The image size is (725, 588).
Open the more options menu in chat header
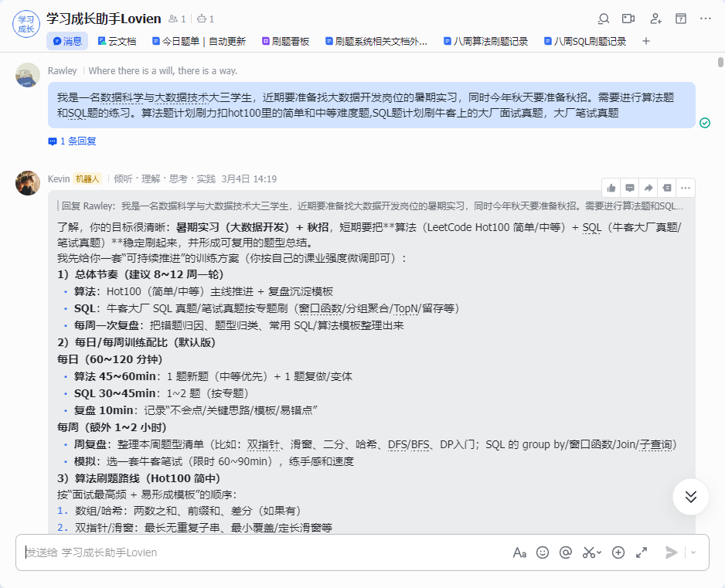click(x=705, y=19)
